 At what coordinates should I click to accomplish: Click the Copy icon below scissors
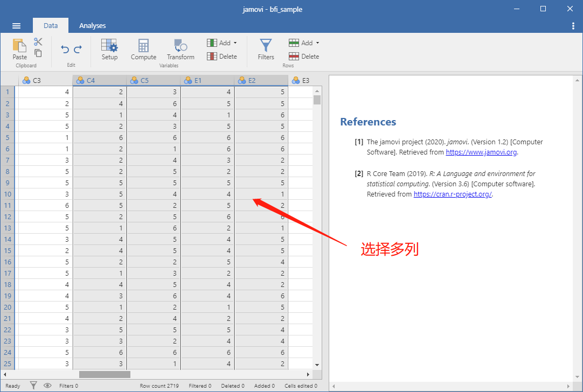click(x=38, y=53)
